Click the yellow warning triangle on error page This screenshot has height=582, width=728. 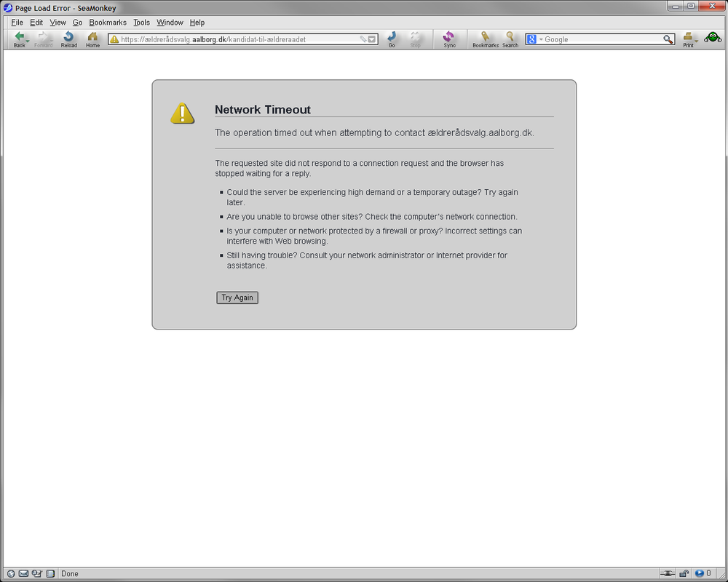tap(183, 113)
